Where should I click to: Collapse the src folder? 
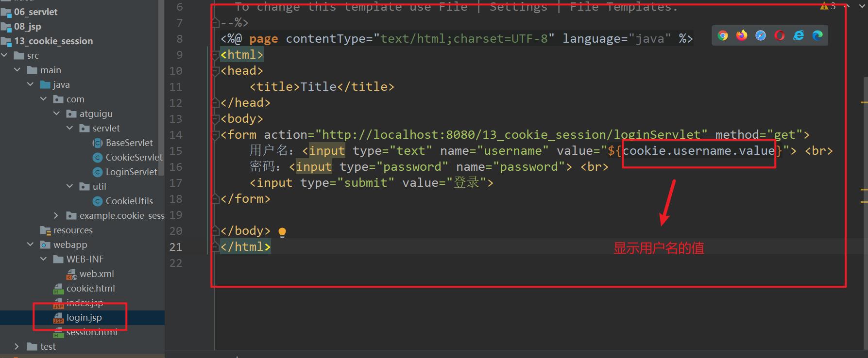[4, 55]
